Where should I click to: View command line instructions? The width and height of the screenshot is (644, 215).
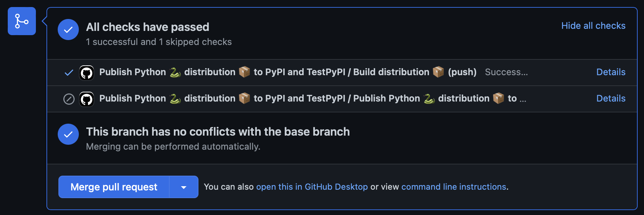click(x=454, y=187)
